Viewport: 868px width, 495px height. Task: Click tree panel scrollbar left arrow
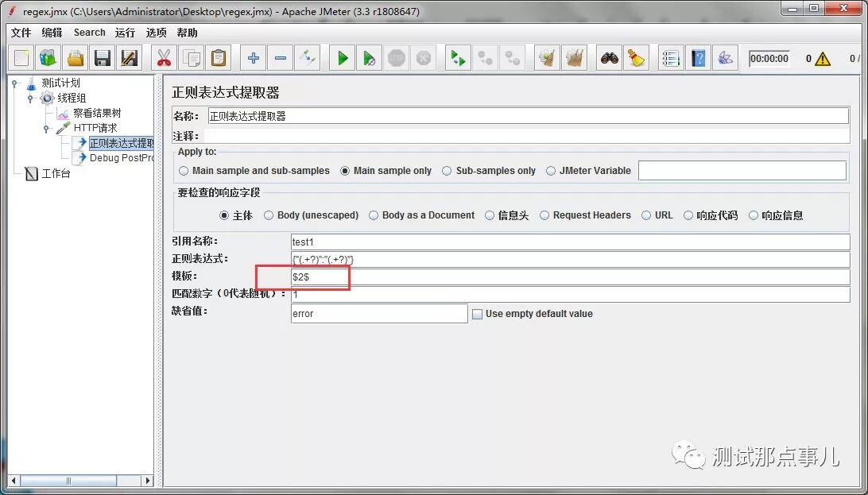(15, 481)
